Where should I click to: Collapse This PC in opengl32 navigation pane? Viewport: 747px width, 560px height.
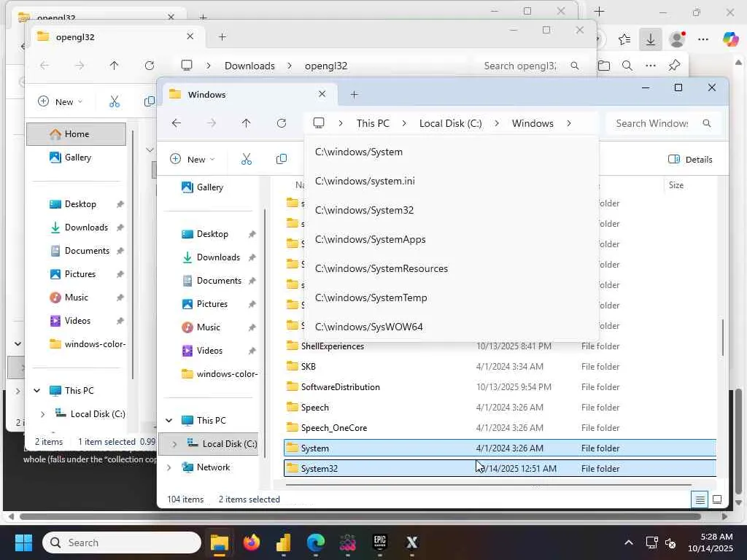pos(36,391)
